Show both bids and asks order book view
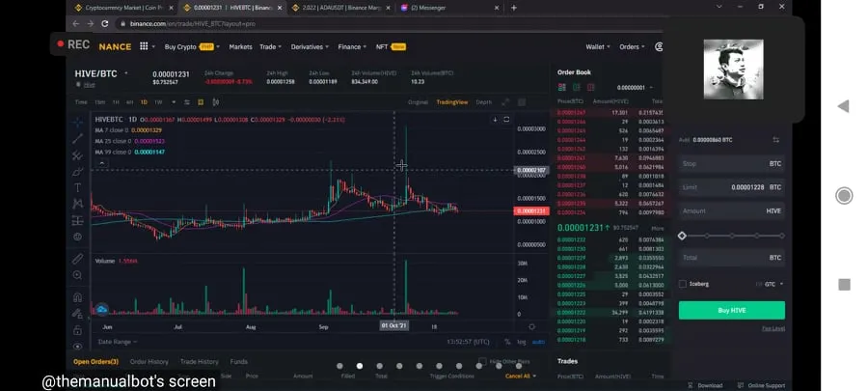Screen dimensions: 868x391 562,88
